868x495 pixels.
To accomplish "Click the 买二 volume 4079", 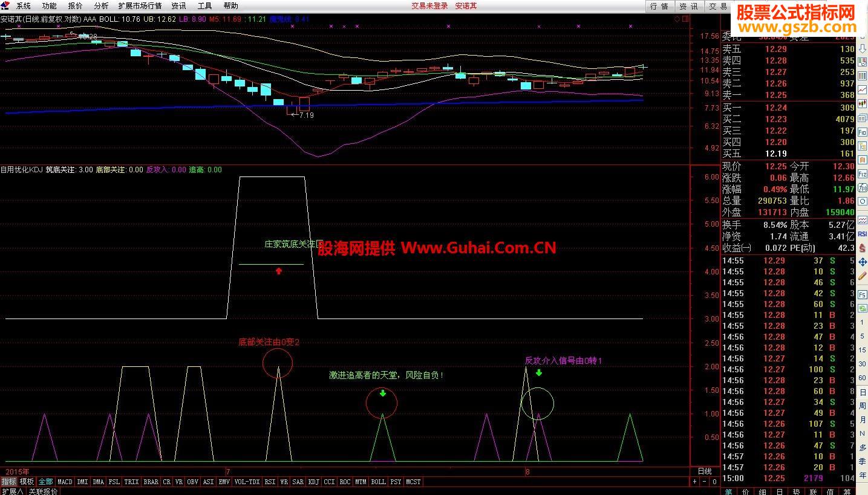I will [844, 119].
